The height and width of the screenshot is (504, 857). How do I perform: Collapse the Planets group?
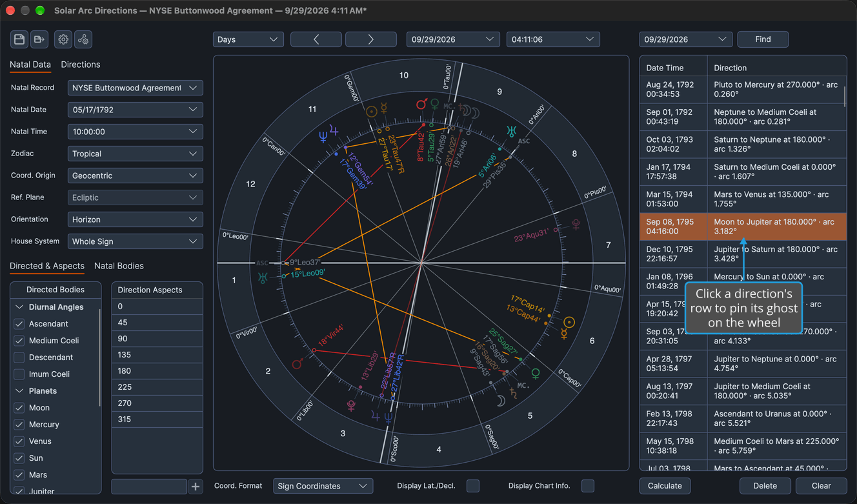pos(19,391)
